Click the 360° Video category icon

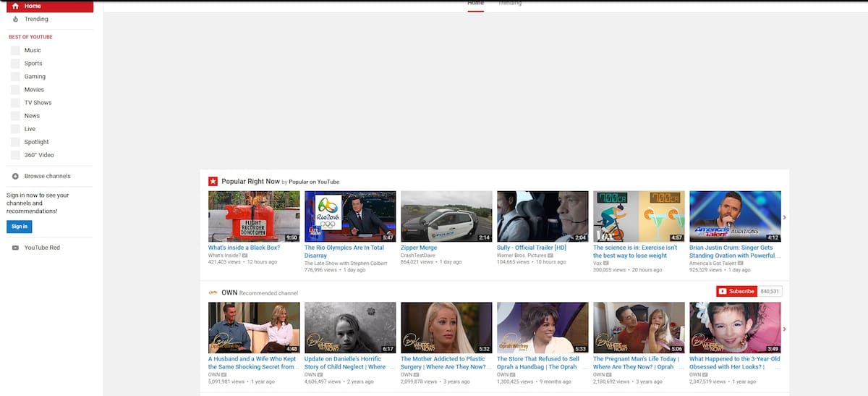[x=15, y=155]
